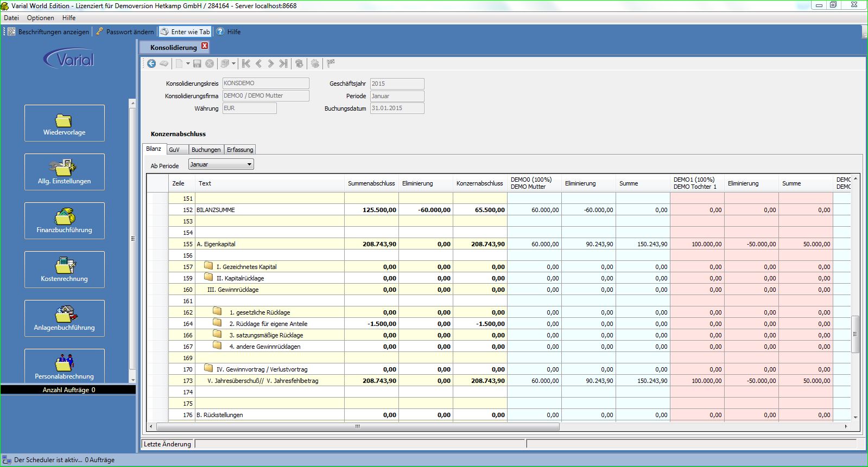Open Personalabrechnung module
The width and height of the screenshot is (868, 467).
click(x=65, y=366)
